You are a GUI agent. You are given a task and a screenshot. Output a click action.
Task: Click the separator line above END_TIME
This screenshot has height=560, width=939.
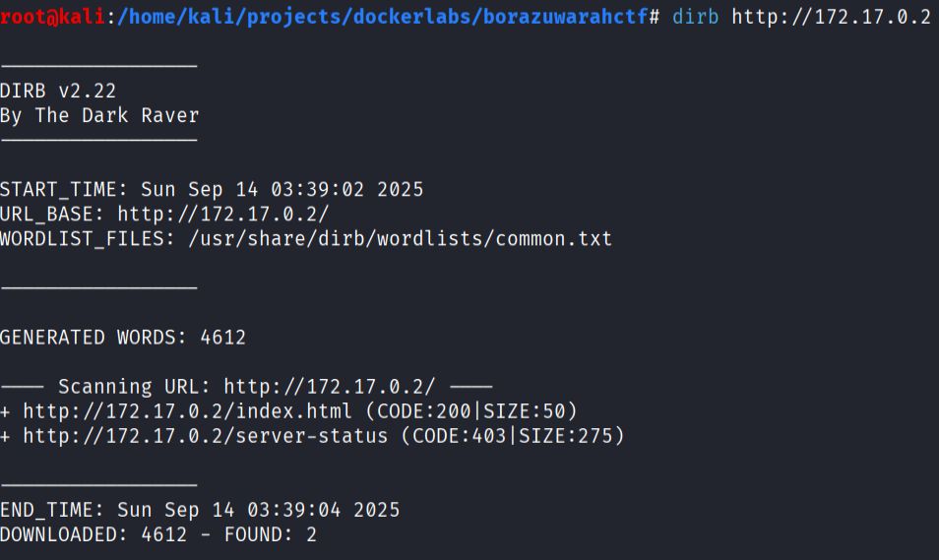(x=98, y=485)
